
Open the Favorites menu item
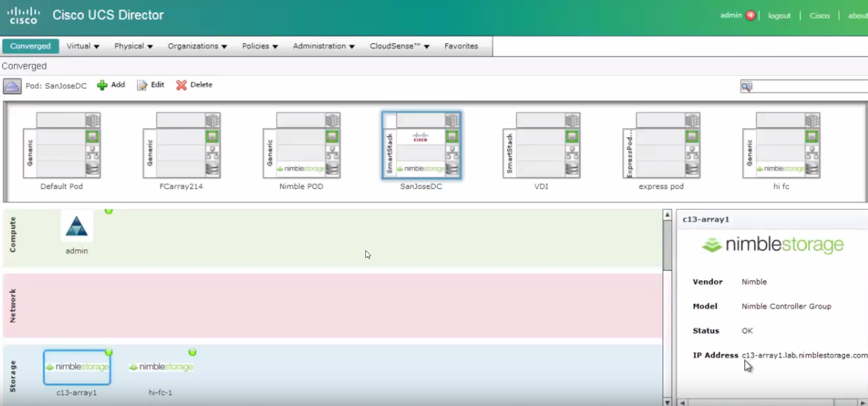pos(461,46)
